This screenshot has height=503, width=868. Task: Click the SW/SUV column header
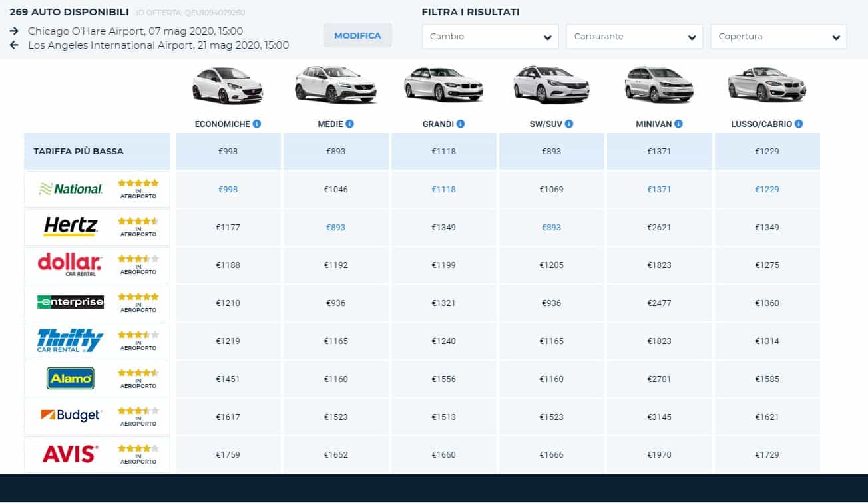click(546, 124)
